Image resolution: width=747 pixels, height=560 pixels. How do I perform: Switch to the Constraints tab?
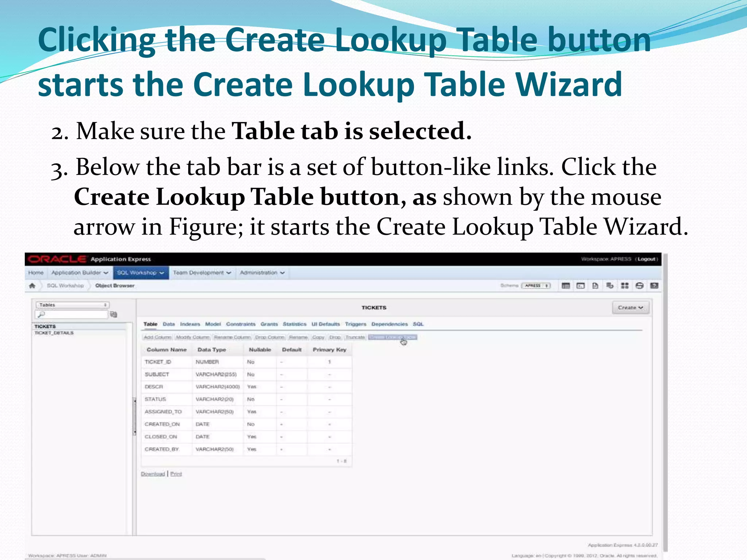(240, 324)
